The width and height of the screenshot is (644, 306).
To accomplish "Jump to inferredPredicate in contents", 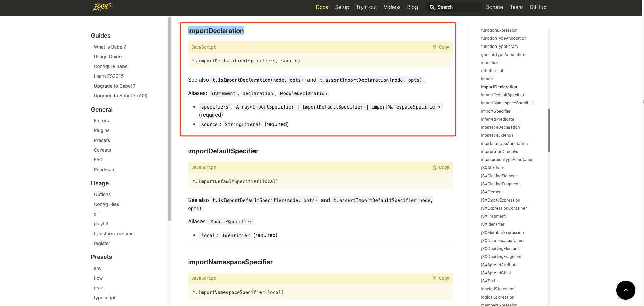I will (x=498, y=119).
